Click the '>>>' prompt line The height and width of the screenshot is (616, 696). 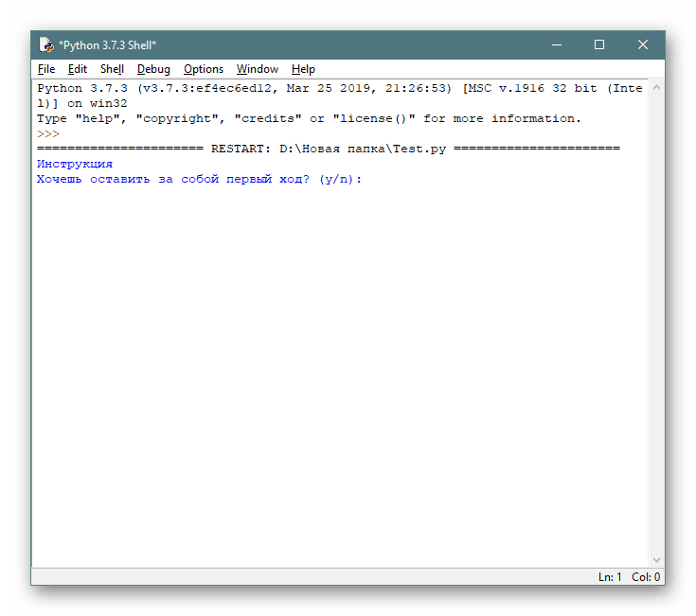[x=48, y=134]
